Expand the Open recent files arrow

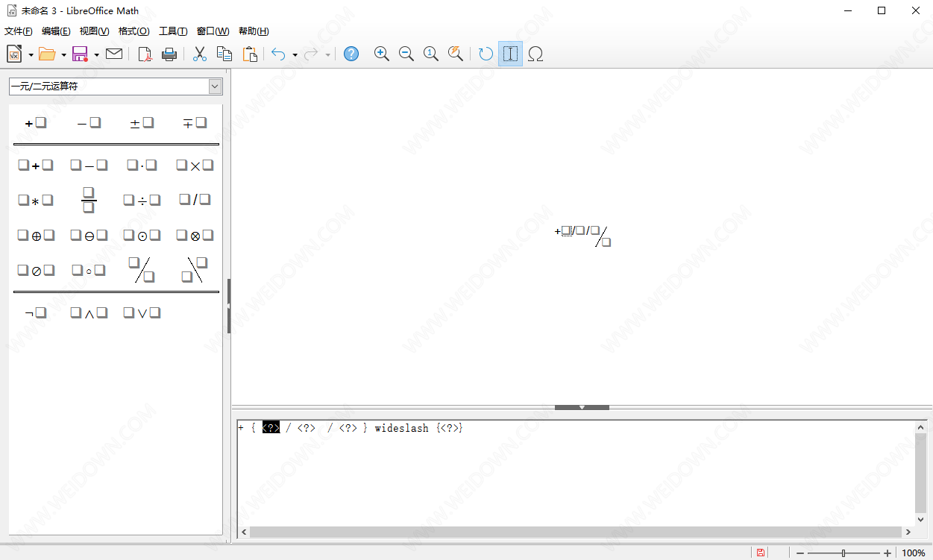point(63,54)
